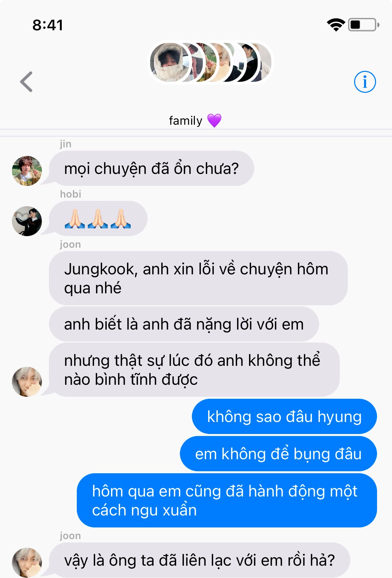The height and width of the screenshot is (578, 392).
Task: Select bubble 'nhưng thật sự lúc đó'
Action: pyautogui.click(x=195, y=370)
